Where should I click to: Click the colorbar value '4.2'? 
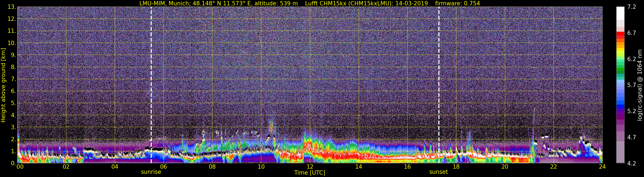[632, 163]
